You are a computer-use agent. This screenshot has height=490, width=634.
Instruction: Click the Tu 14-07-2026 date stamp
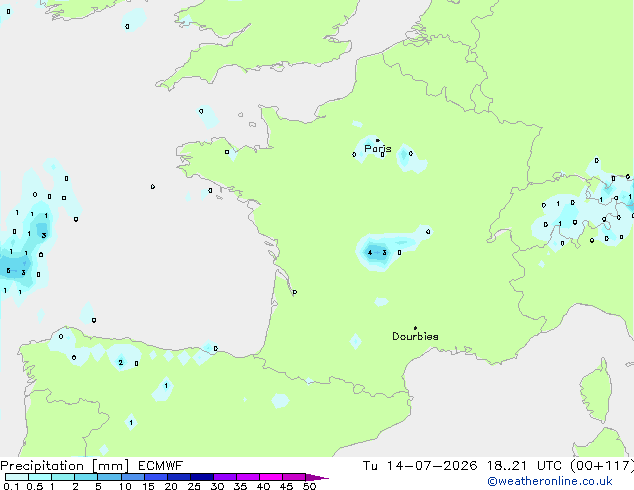click(x=420, y=466)
